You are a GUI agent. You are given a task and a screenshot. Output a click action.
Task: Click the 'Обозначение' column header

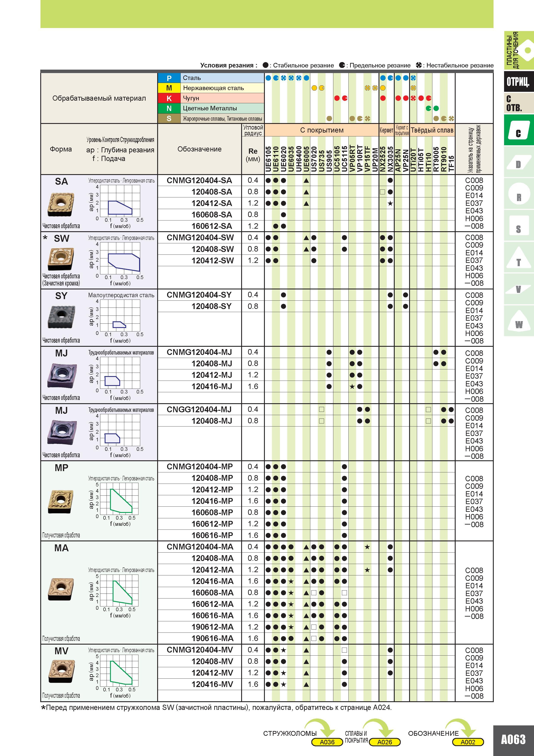(199, 149)
